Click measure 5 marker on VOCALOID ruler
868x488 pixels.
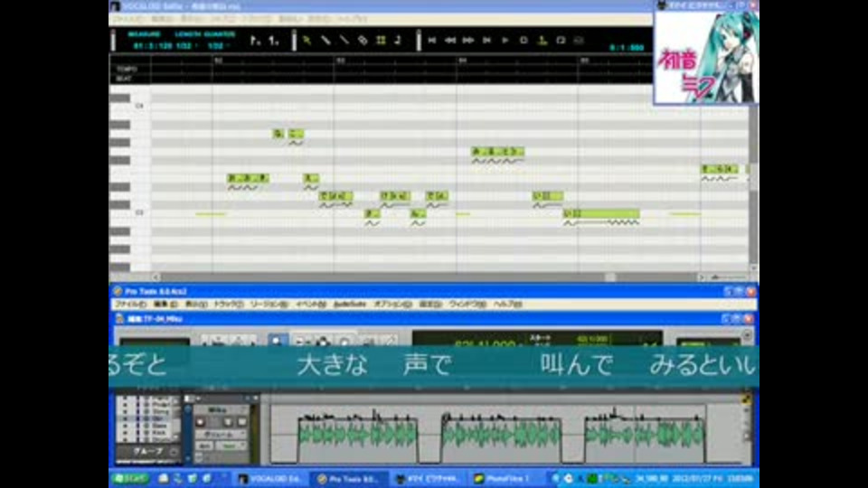(585, 61)
